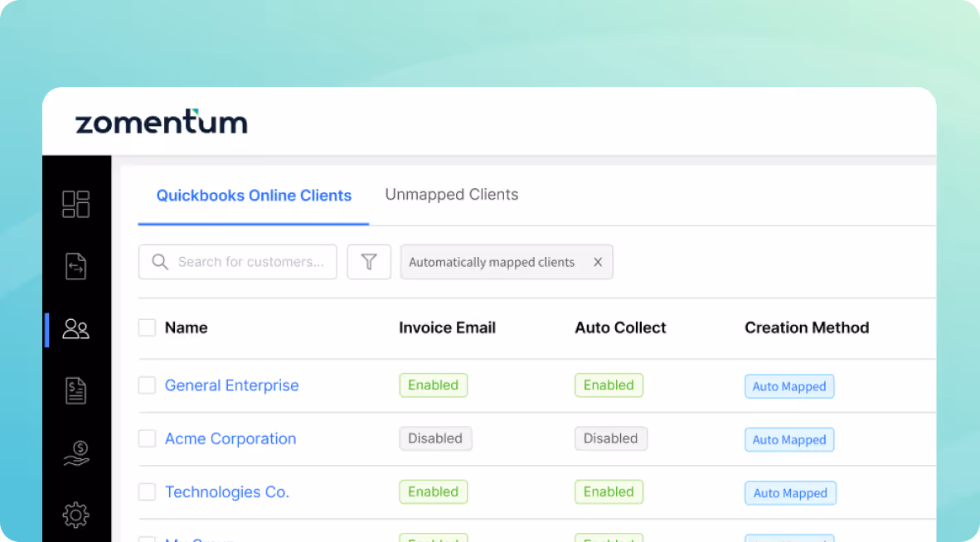The width and height of the screenshot is (980, 542).
Task: Open Settings via the gear icon
Action: 75,514
